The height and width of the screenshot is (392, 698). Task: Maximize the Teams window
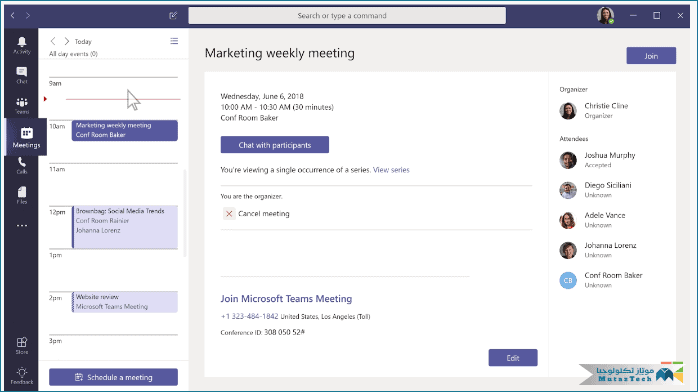pyautogui.click(x=657, y=16)
